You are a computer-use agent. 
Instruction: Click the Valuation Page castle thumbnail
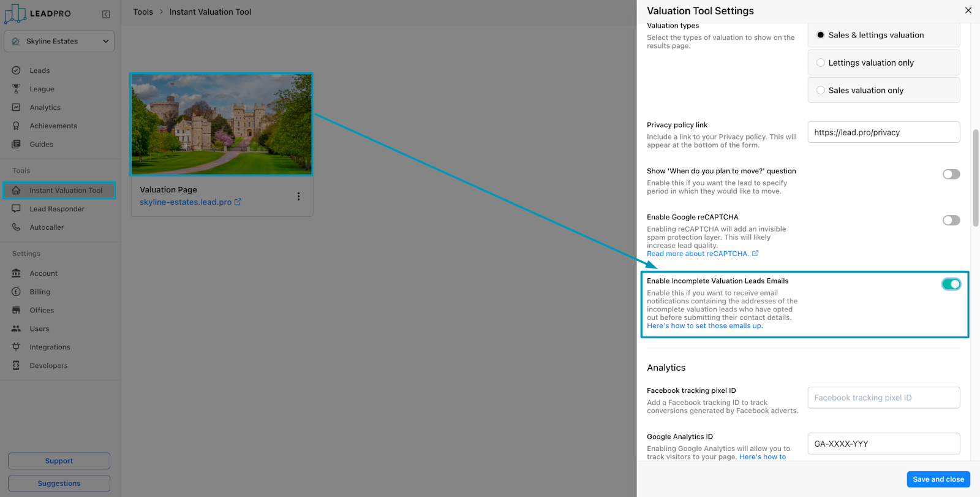click(222, 124)
